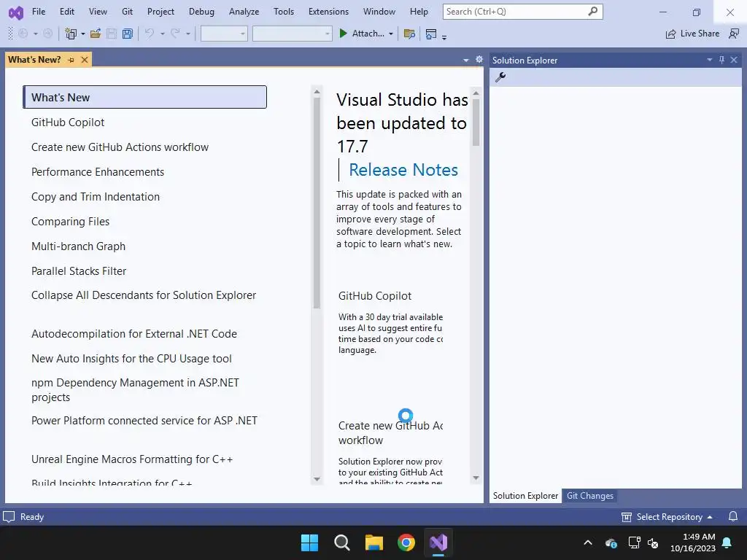Click the window layout toolbar icon
The width and height of the screenshot is (747, 560).
431,34
